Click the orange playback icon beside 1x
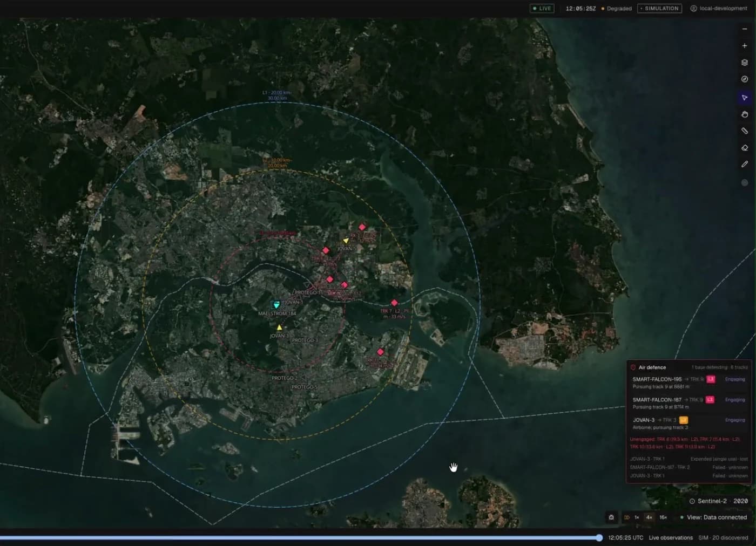 coord(627,517)
